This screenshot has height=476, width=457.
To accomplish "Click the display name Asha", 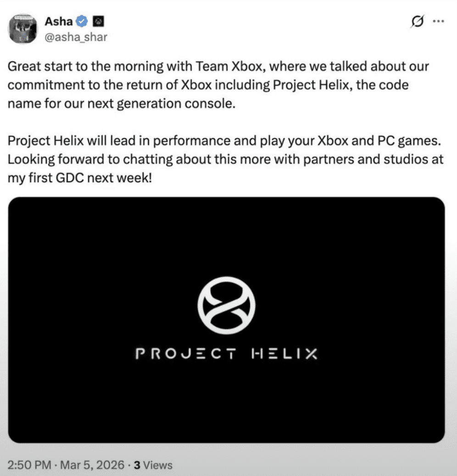I will (x=59, y=21).
